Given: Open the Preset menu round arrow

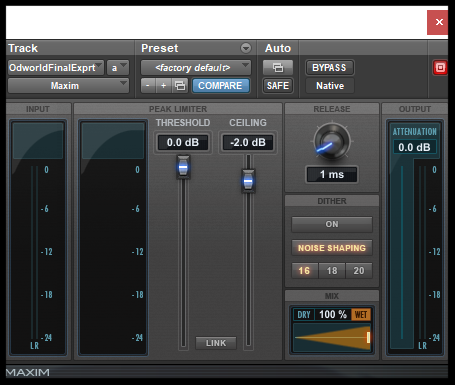Looking at the screenshot, I should (x=246, y=48).
